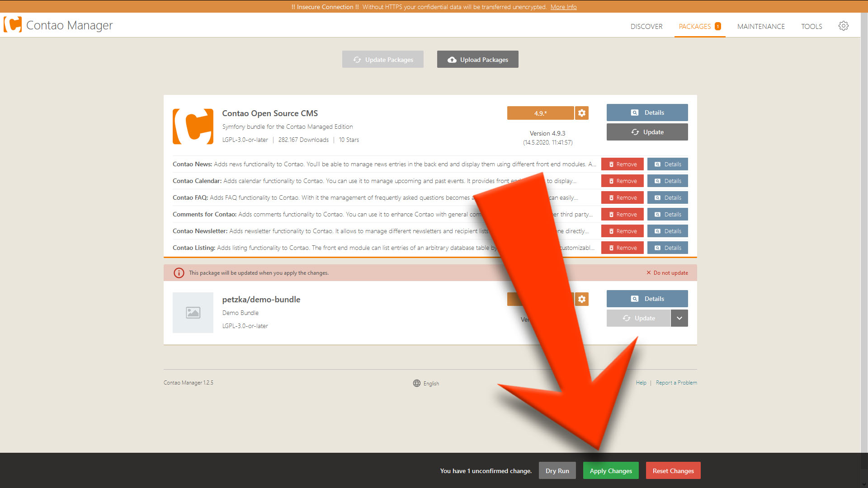Image resolution: width=868 pixels, height=488 pixels.
Task: Expand the petzka/demo-bundle Update dropdown arrow
Action: (x=679, y=318)
